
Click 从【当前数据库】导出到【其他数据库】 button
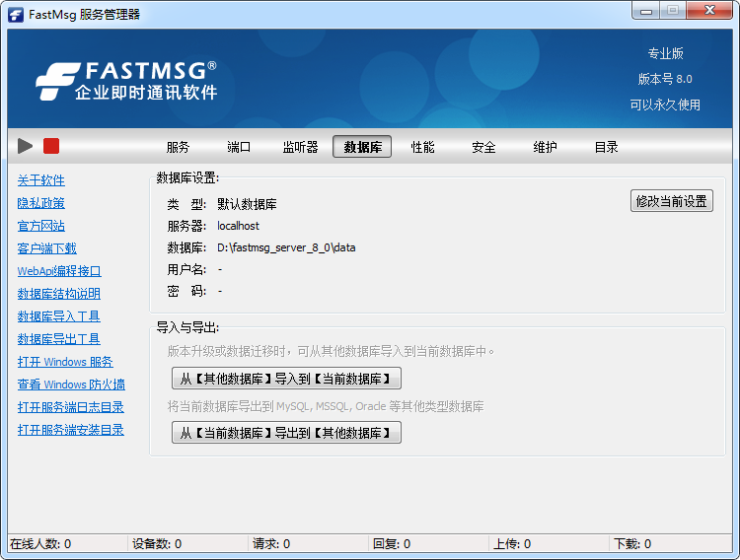click(x=286, y=433)
